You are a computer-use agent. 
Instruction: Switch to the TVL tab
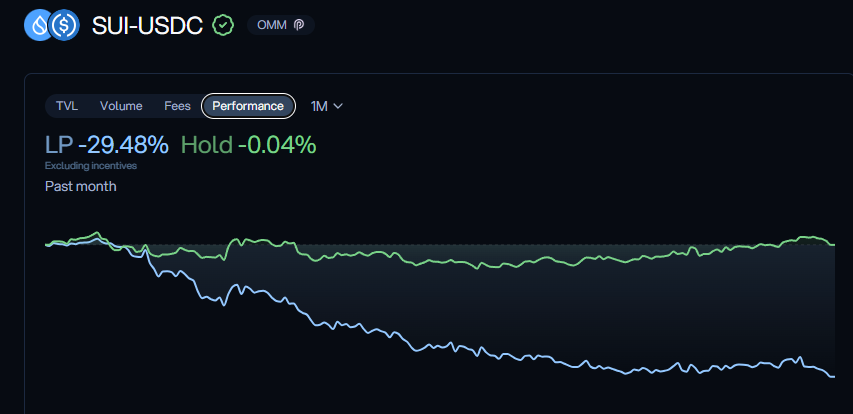click(x=67, y=106)
